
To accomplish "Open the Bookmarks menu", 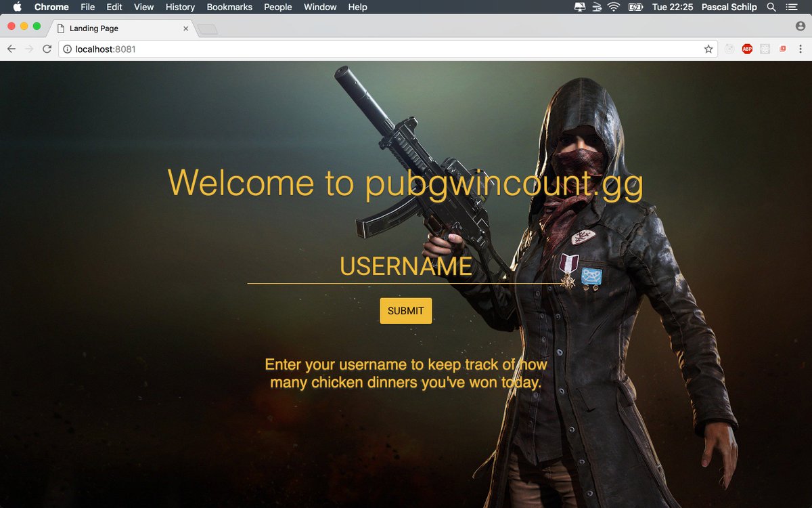I will pos(229,7).
